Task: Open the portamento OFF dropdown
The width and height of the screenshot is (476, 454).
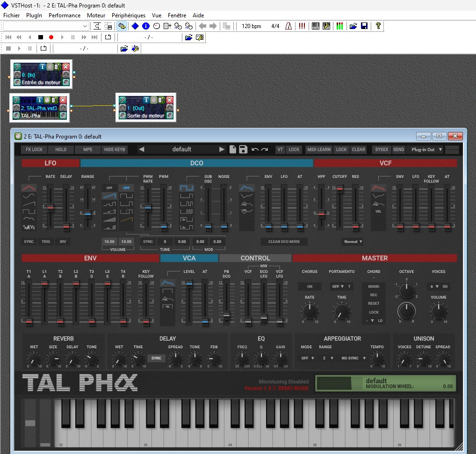Action: 338,286
